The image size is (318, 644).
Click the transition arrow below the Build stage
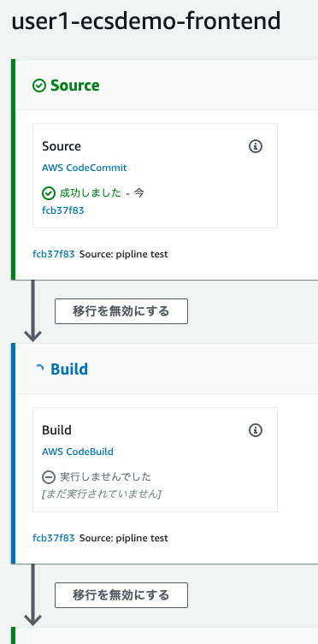[32, 594]
